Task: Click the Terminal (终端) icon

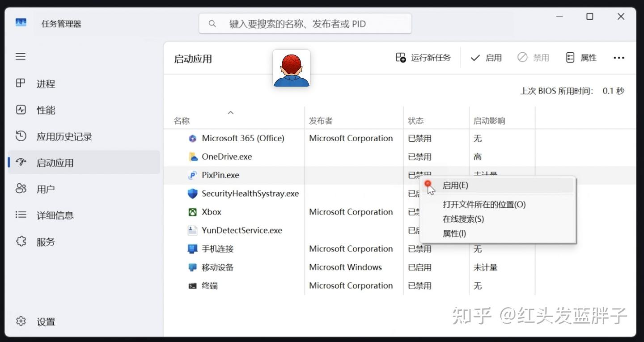Action: click(192, 286)
